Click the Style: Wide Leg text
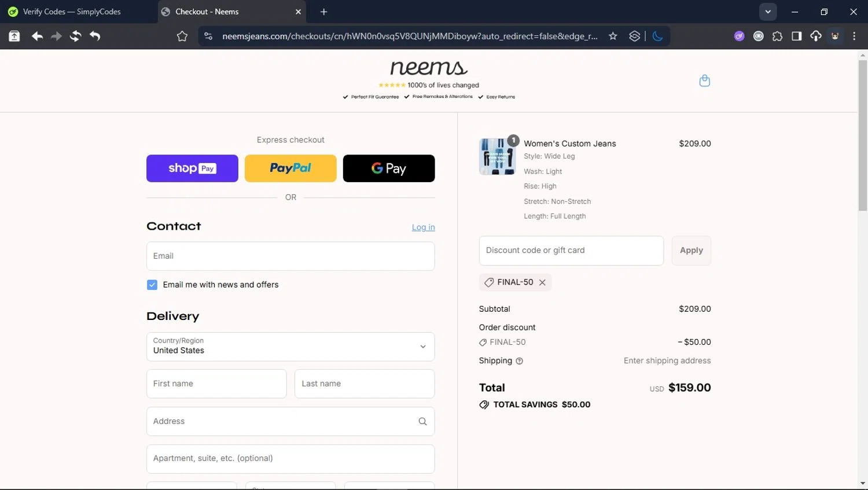The width and height of the screenshot is (868, 490). pyautogui.click(x=549, y=156)
